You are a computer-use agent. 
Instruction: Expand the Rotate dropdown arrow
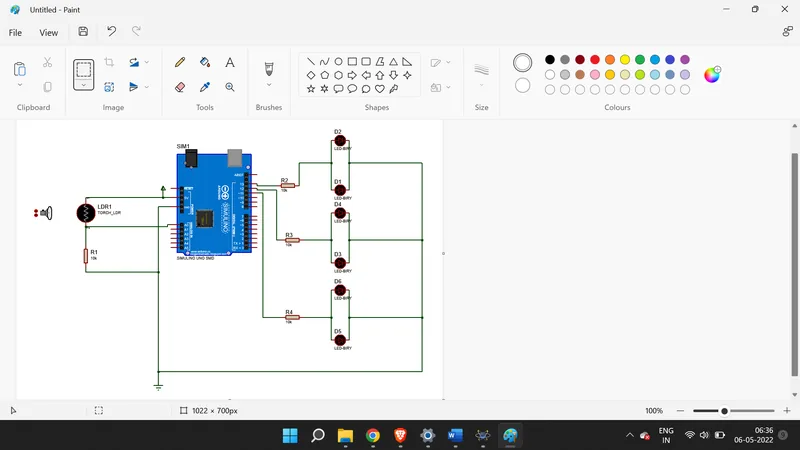point(146,62)
